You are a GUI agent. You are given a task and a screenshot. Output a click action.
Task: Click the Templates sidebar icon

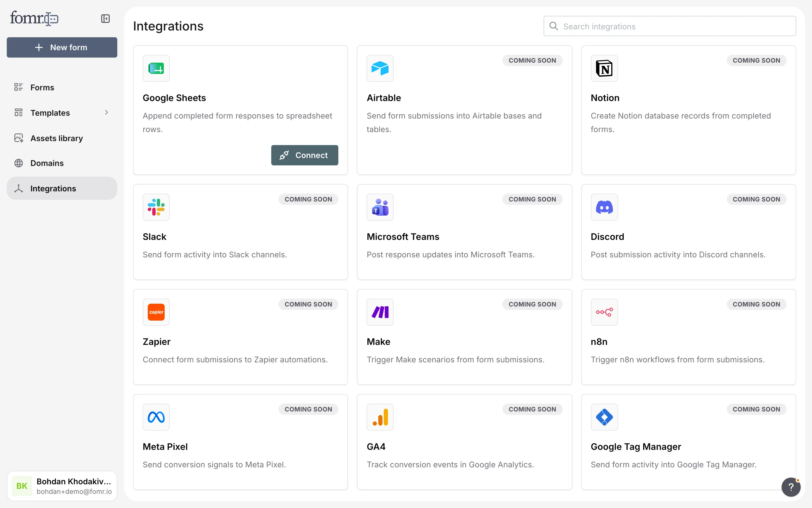18,113
